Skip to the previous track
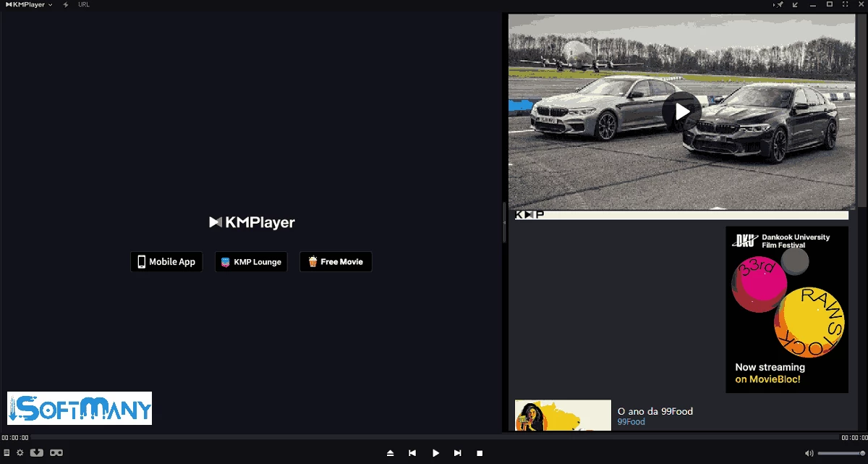 click(412, 453)
